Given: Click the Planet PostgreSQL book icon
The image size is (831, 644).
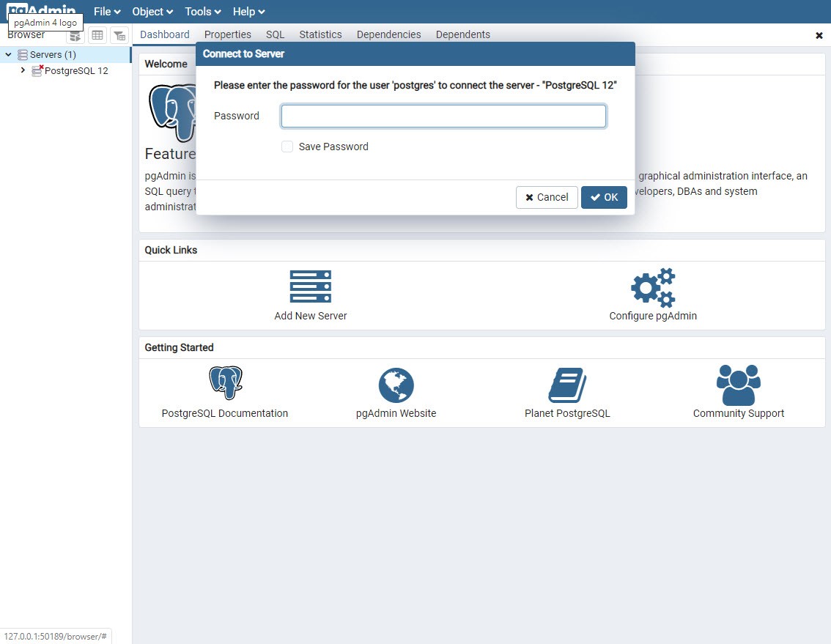Looking at the screenshot, I should (x=567, y=385).
